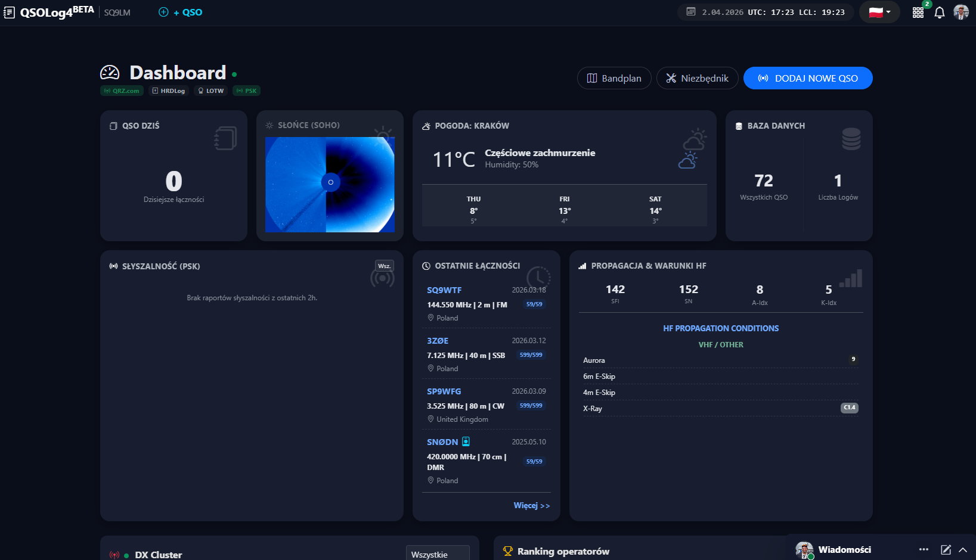Screen dimensions: 976x560
Task: Open the Bandplan view
Action: [x=614, y=78]
